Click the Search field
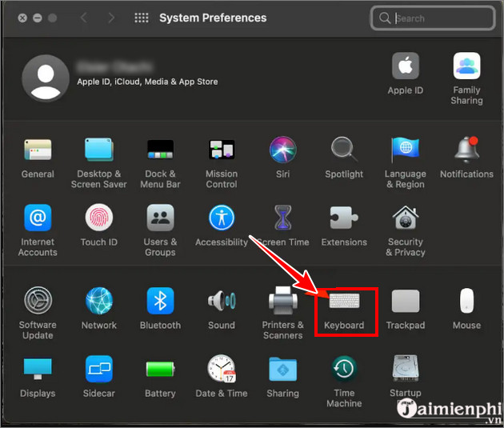Viewport: 504px width, 428px height. coord(433,18)
